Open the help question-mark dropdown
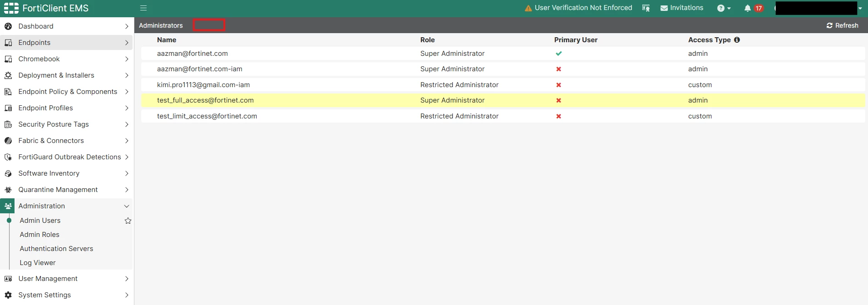Viewport: 868px width, 305px height. click(724, 8)
